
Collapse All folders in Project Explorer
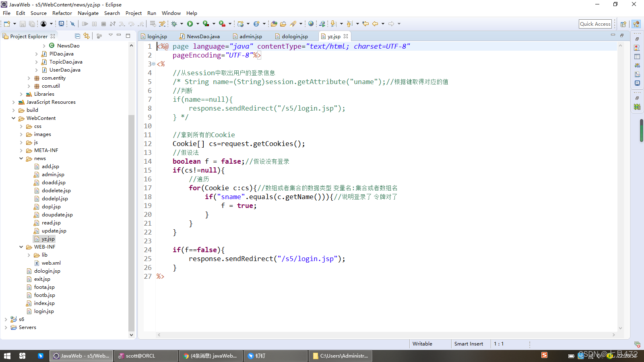[77, 36]
